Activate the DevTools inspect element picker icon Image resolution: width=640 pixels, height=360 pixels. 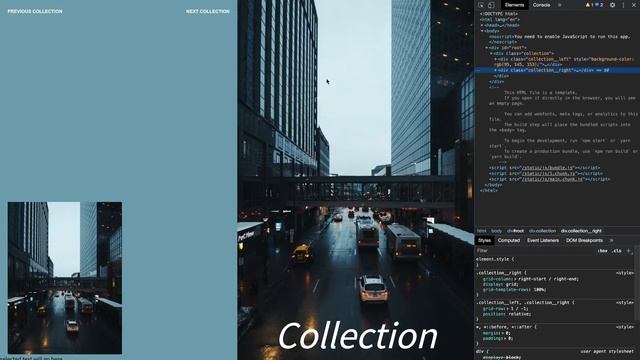(x=481, y=5)
